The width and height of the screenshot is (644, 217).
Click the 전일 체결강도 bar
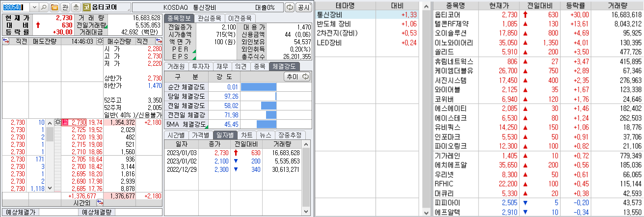point(269,105)
